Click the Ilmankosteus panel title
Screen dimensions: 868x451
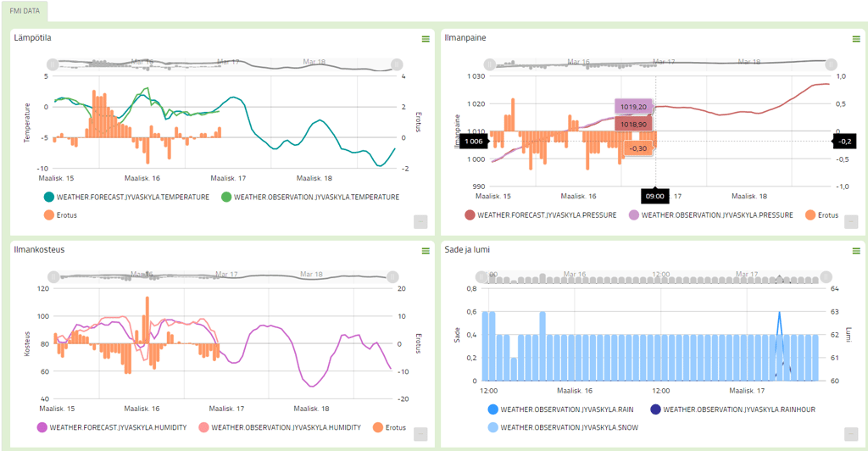39,249
